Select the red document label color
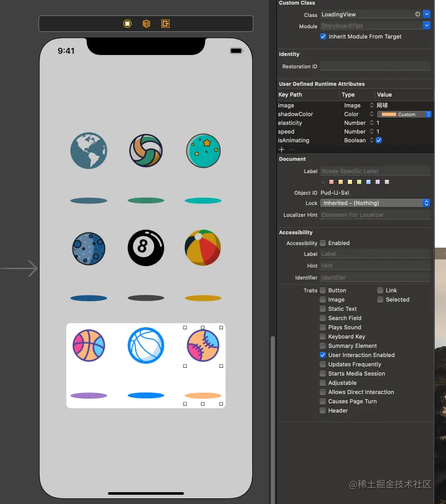 click(331, 182)
